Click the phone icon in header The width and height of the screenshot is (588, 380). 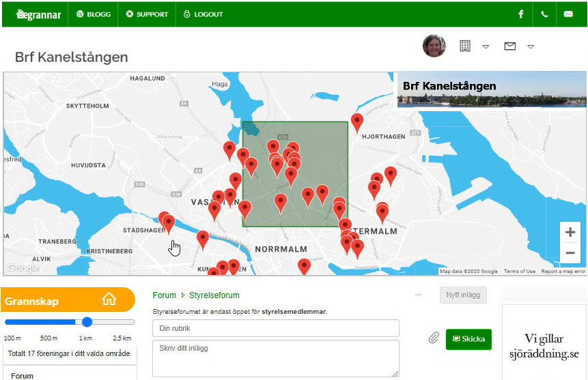click(544, 14)
